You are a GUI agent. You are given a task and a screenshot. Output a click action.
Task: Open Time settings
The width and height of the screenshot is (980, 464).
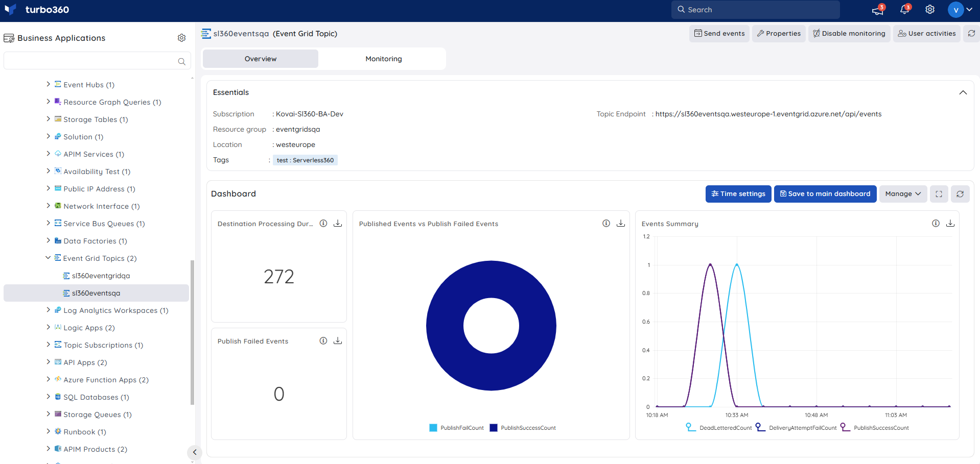[738, 194]
